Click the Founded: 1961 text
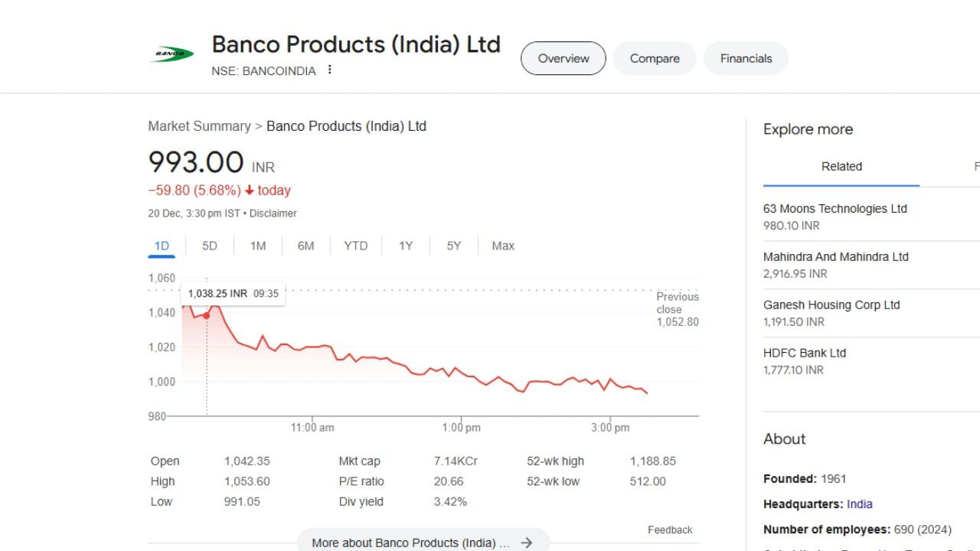The image size is (980, 551). pyautogui.click(x=805, y=479)
